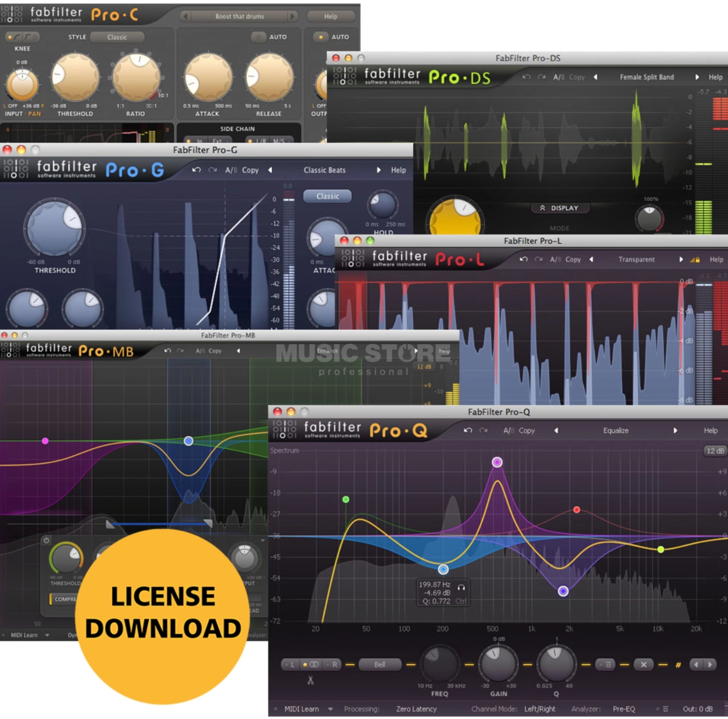Delete the selected band with X in Pro-Q
Screen dimensions: 728x719
coord(643,665)
